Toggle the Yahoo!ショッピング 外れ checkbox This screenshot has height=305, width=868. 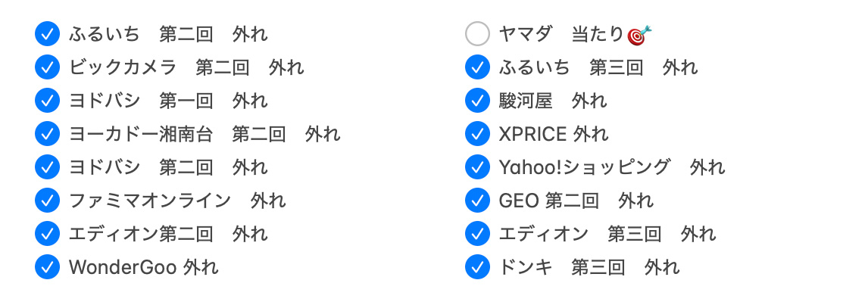pos(477,167)
